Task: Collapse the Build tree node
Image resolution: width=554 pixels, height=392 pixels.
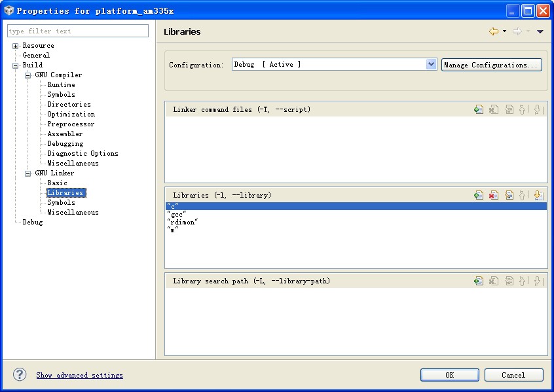Action: click(x=15, y=65)
